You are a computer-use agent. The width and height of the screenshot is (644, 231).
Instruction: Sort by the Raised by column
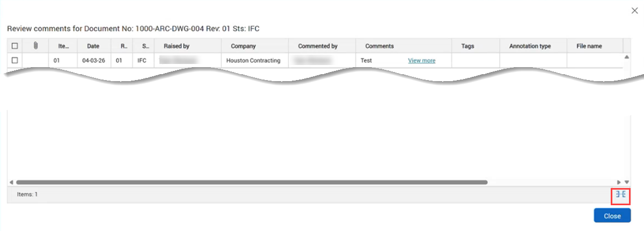tap(177, 46)
